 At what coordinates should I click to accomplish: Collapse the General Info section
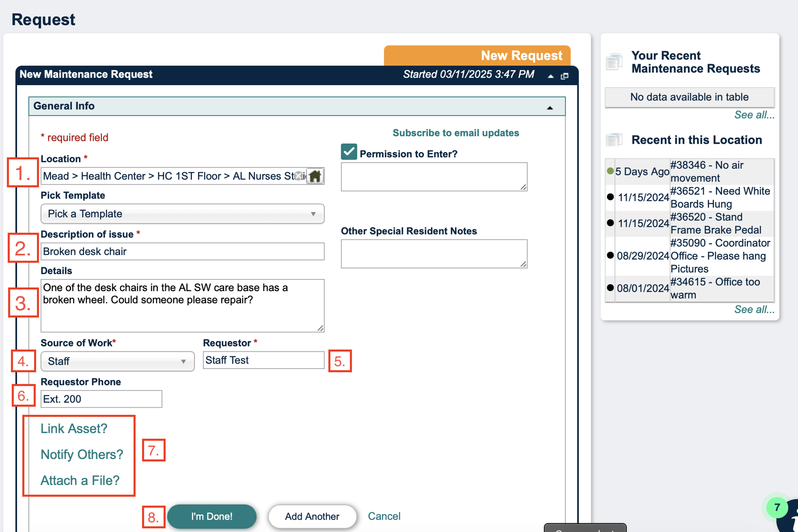(550, 108)
